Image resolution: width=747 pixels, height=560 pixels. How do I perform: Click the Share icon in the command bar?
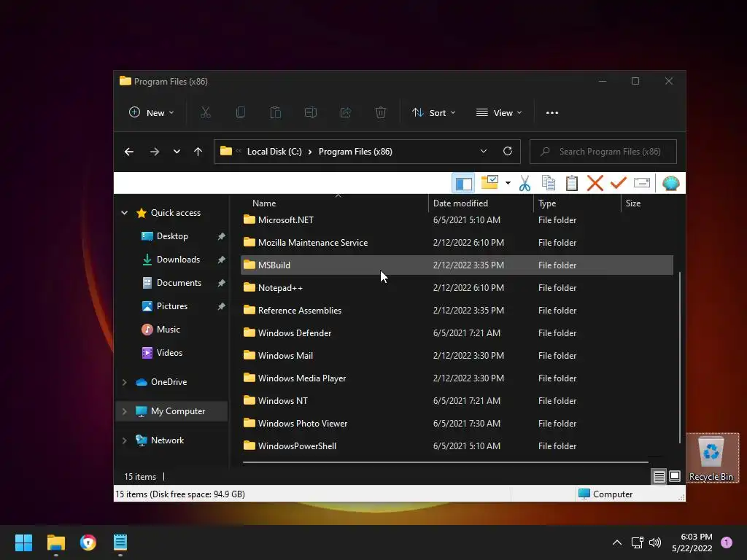345,113
